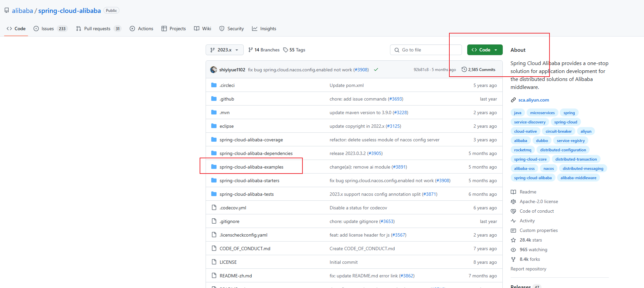Click file icon beside LICENSE
The height and width of the screenshot is (288, 644).
pyautogui.click(x=214, y=262)
